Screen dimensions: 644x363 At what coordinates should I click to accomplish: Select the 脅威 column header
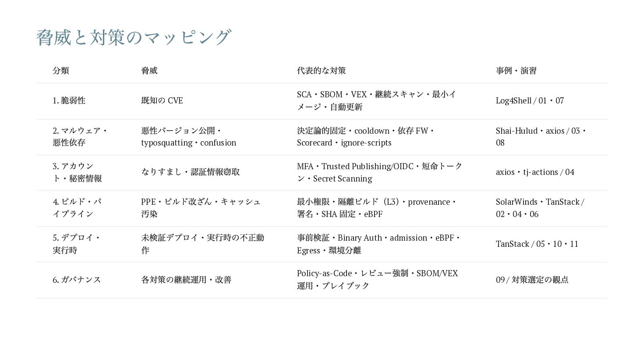pyautogui.click(x=149, y=71)
